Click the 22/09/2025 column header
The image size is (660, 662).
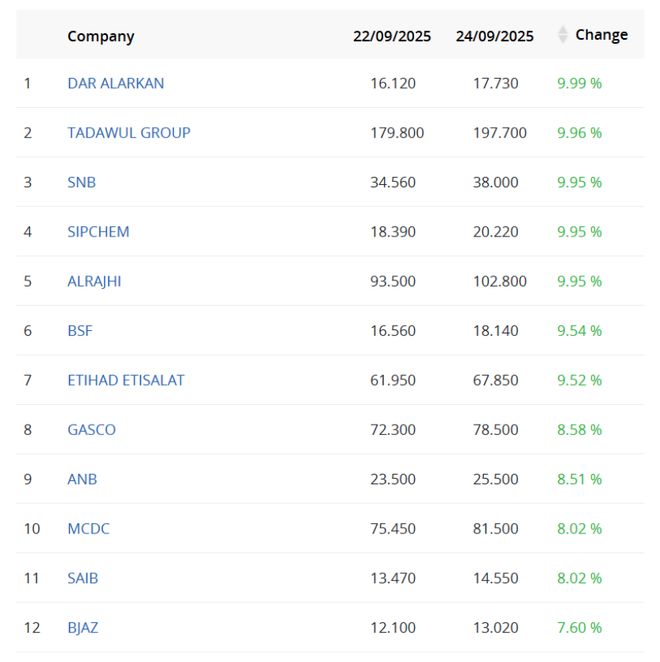[392, 36]
